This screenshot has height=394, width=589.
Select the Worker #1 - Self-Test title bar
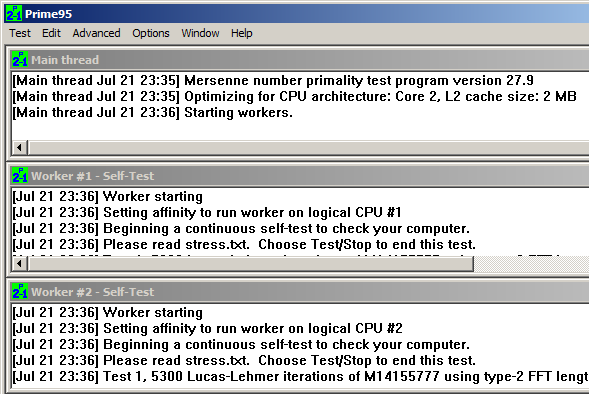[300, 176]
